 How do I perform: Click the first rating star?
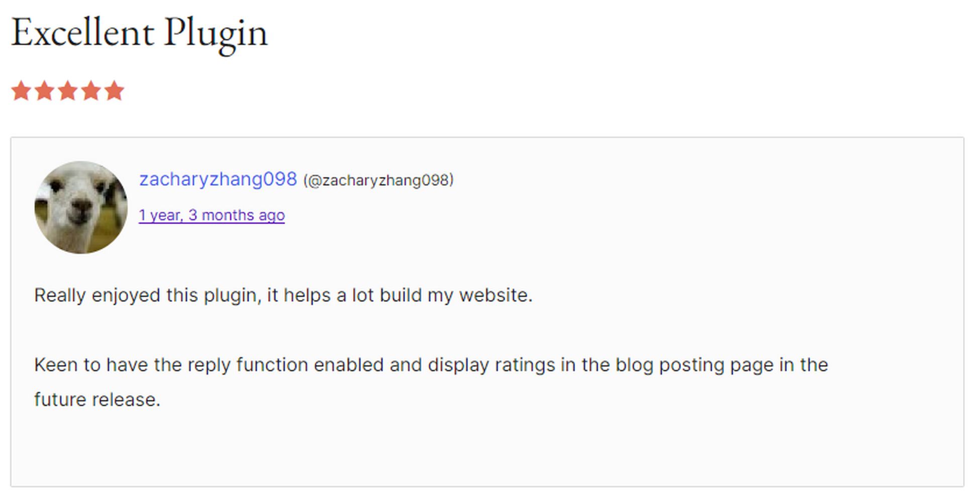21,91
